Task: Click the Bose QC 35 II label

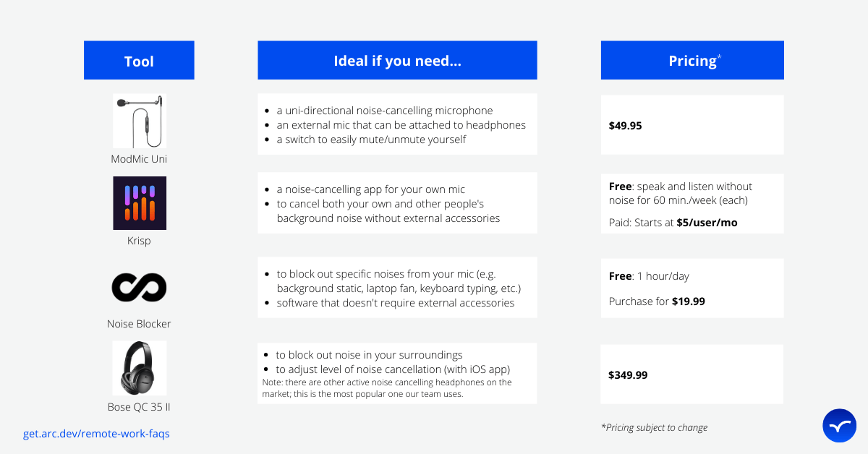Action: (x=139, y=407)
